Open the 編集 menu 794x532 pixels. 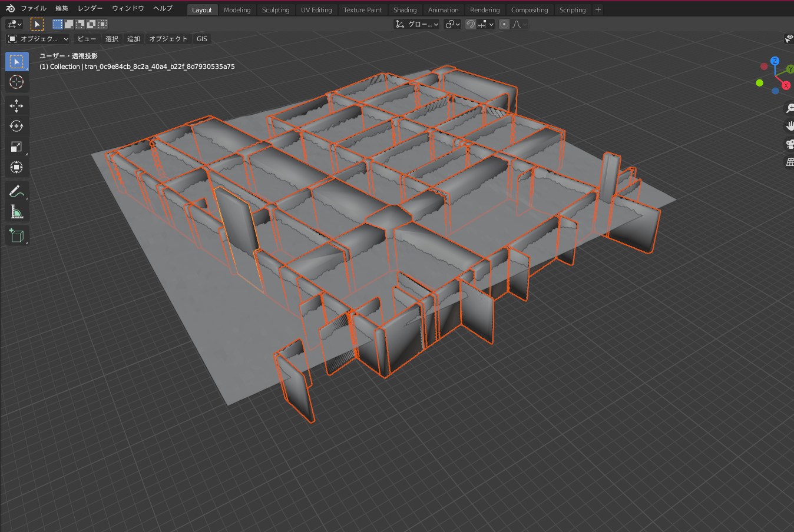coord(62,8)
